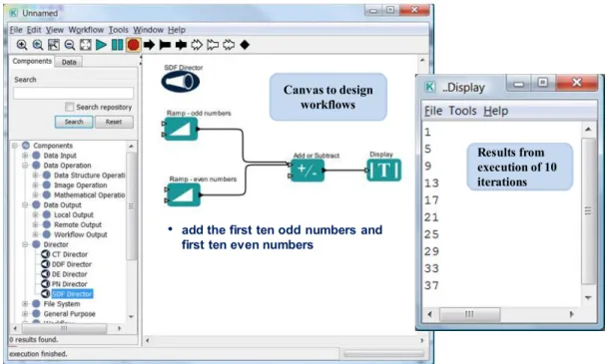608x364 pixels.
Task: Open the Edit menu
Action: point(34,30)
